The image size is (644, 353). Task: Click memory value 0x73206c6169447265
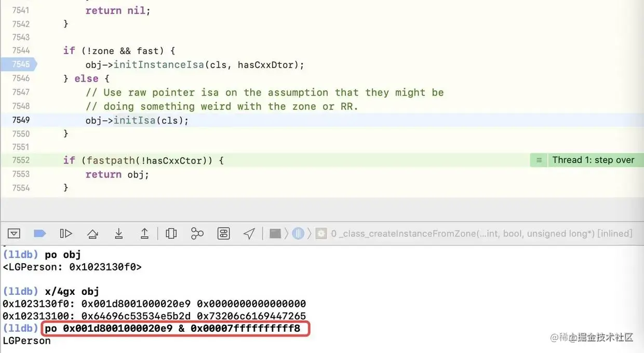click(251, 316)
